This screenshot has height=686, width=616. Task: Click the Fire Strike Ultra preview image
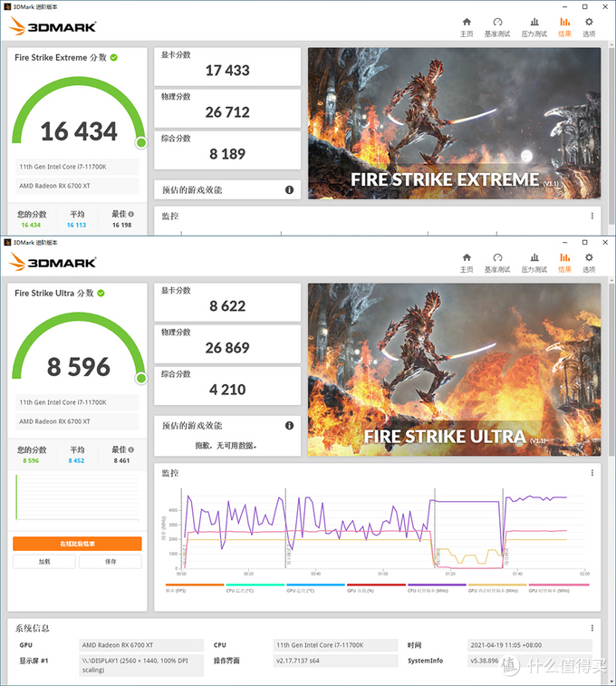point(454,370)
